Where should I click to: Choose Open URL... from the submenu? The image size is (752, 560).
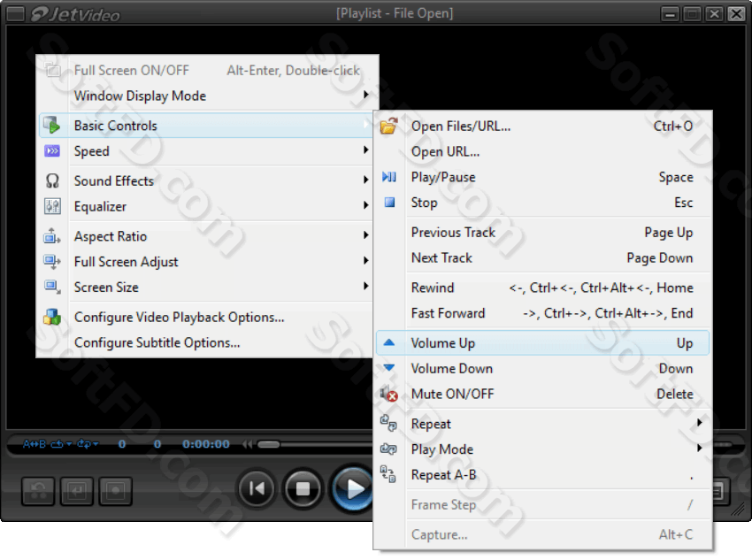[542, 151]
